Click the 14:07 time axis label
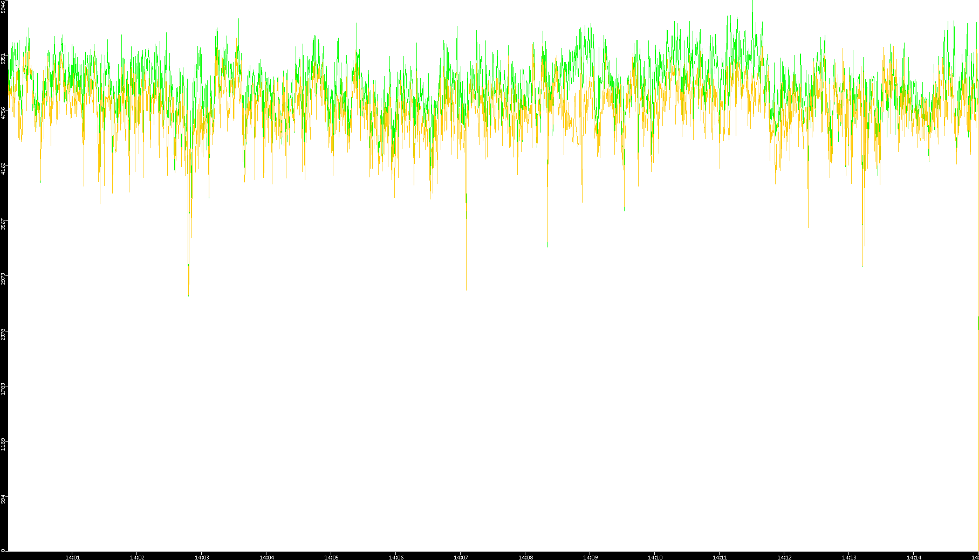The image size is (979, 560). point(461,557)
